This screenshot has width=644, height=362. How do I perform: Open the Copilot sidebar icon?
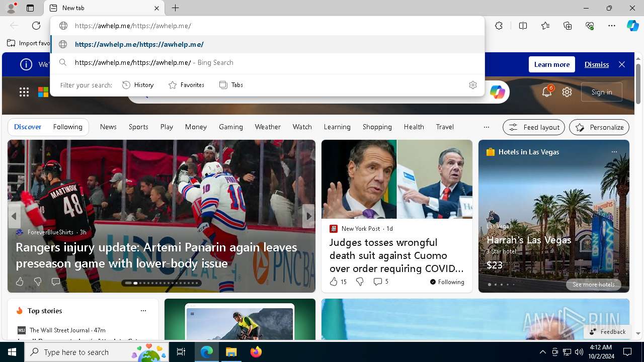pos(632,26)
